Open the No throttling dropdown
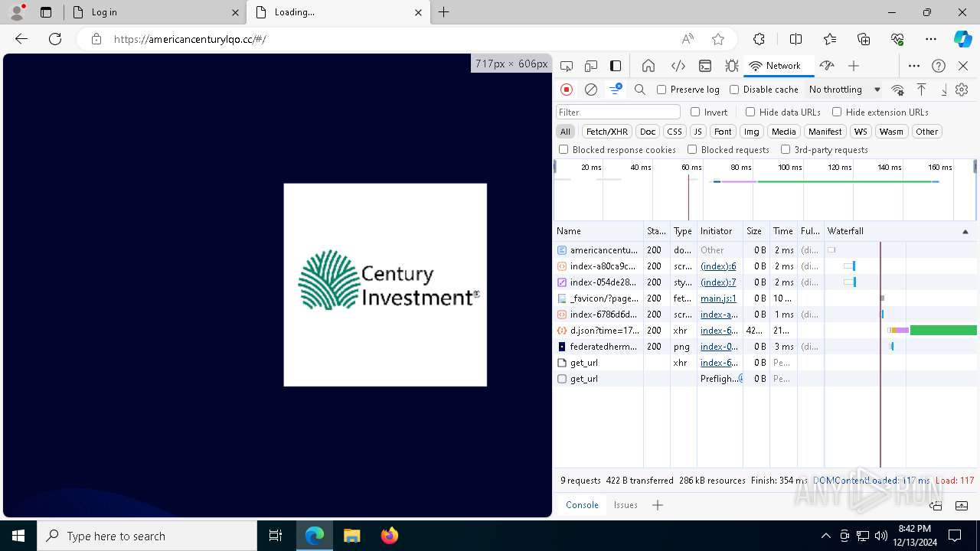The height and width of the screenshot is (551, 980). (x=844, y=90)
